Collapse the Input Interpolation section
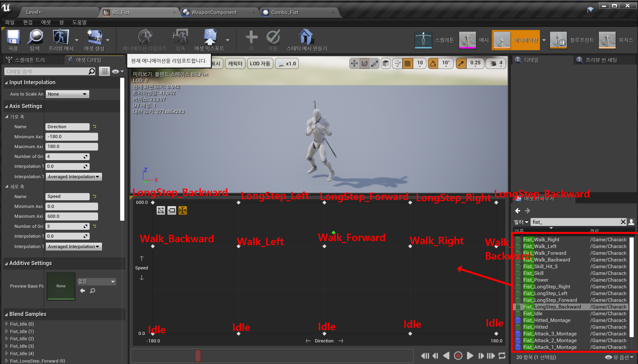Viewport: 638px width, 364px height. pos(6,83)
